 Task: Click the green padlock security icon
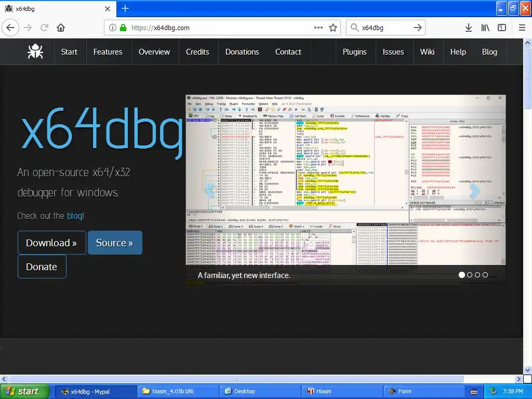(123, 28)
